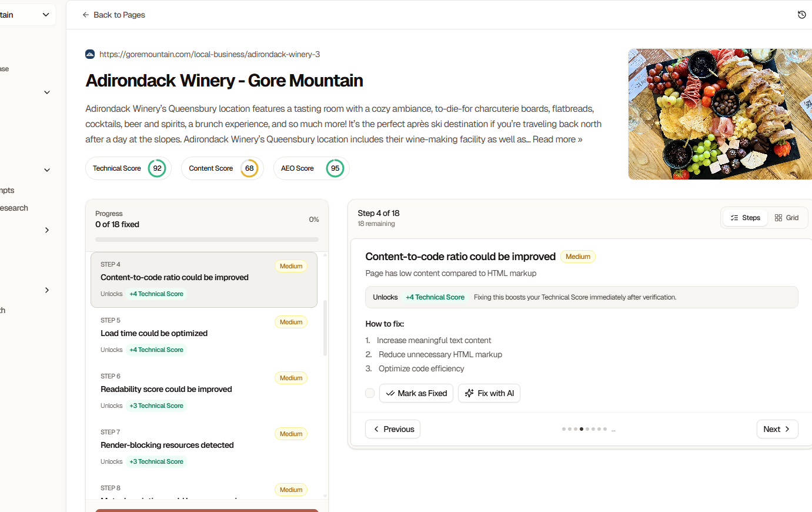Open the goremountain.com winery URL
The width and height of the screenshot is (812, 512).
(209, 54)
